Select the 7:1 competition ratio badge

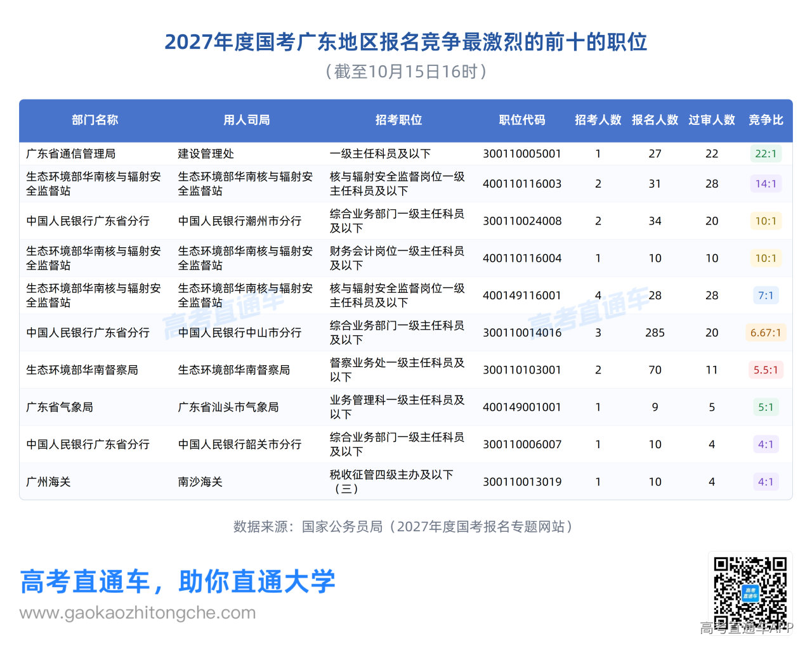pos(766,295)
